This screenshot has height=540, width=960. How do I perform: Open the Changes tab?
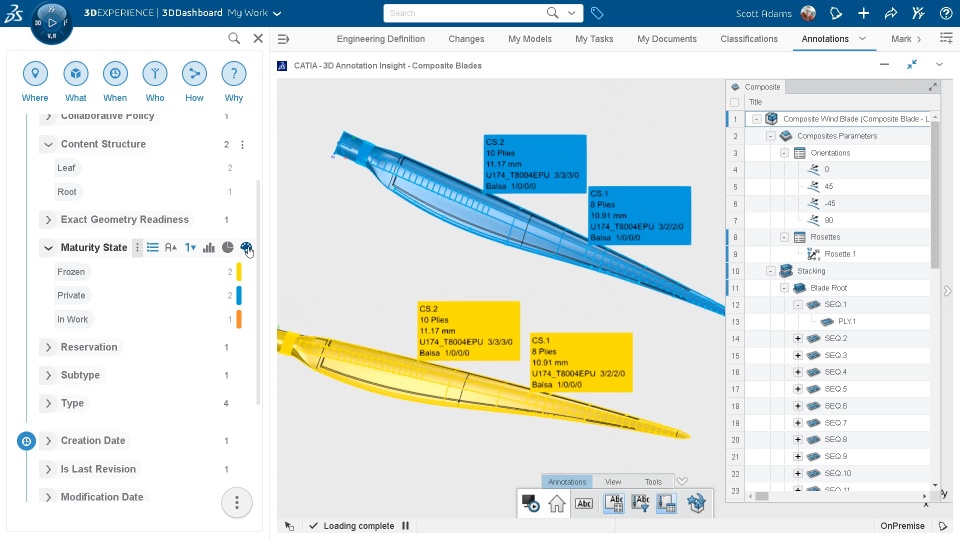466,39
